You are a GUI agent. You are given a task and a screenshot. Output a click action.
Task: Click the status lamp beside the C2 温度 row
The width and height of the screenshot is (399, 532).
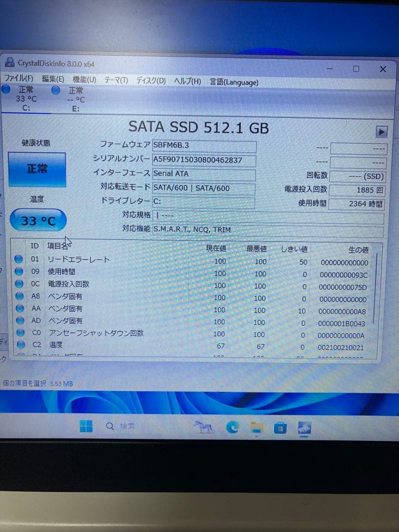[18, 345]
